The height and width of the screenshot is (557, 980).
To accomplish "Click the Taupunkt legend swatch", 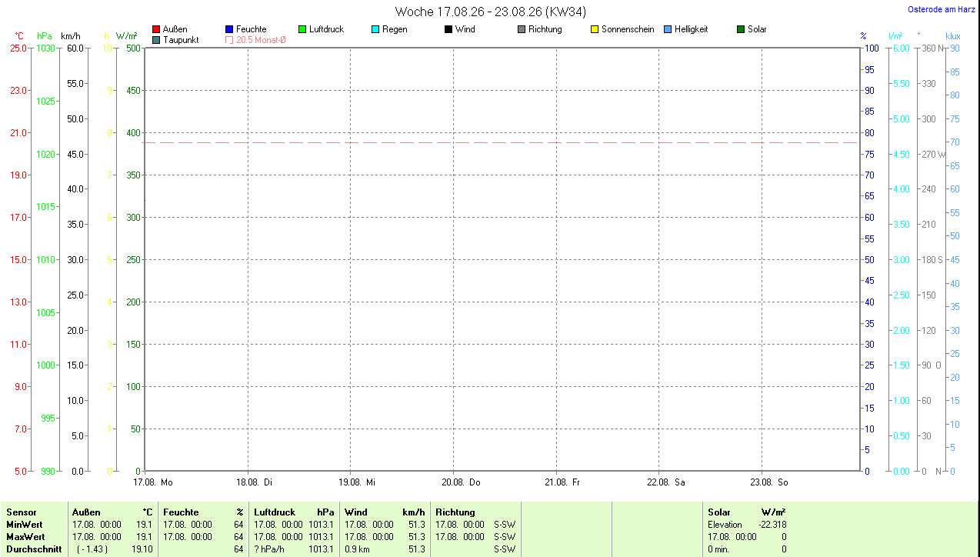I will click(156, 40).
